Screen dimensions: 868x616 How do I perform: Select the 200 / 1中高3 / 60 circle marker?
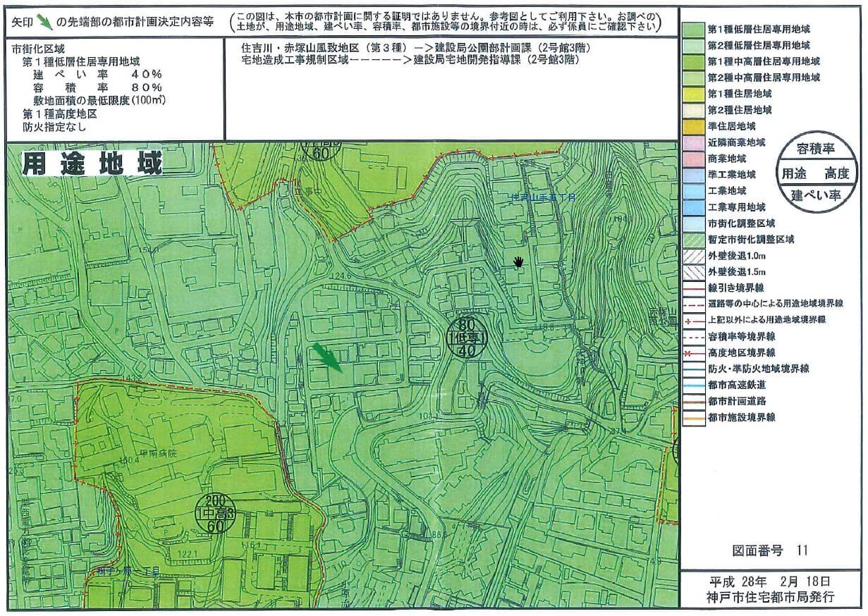(x=214, y=515)
